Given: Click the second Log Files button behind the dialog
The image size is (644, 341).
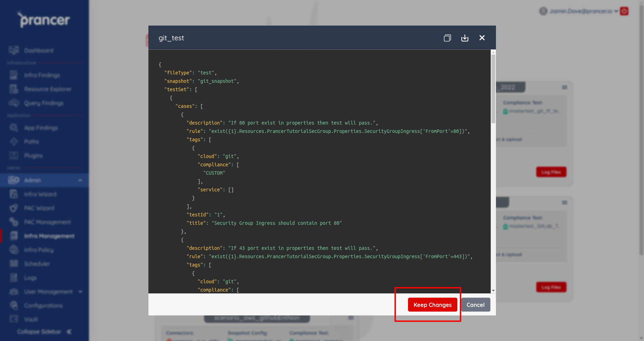Looking at the screenshot, I should click(x=551, y=287).
